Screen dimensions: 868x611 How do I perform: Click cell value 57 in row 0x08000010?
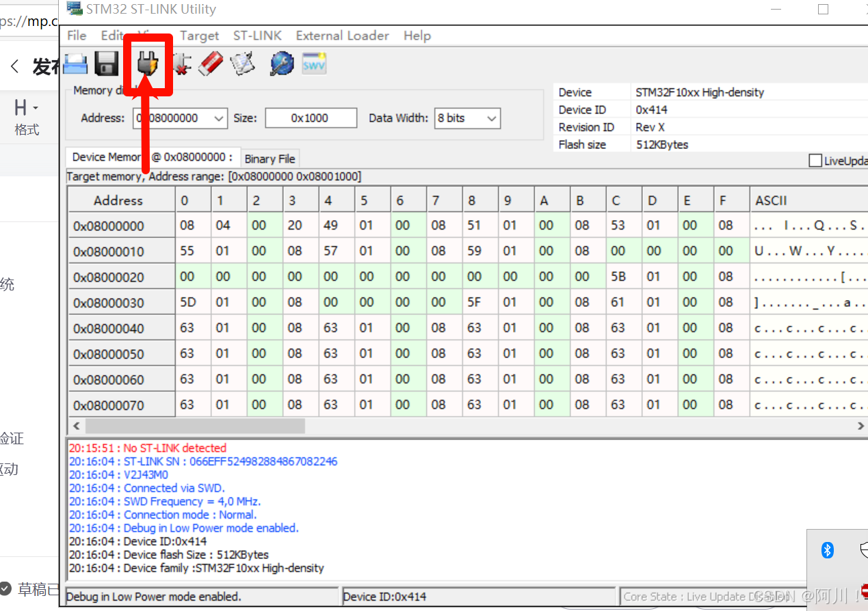coord(337,252)
